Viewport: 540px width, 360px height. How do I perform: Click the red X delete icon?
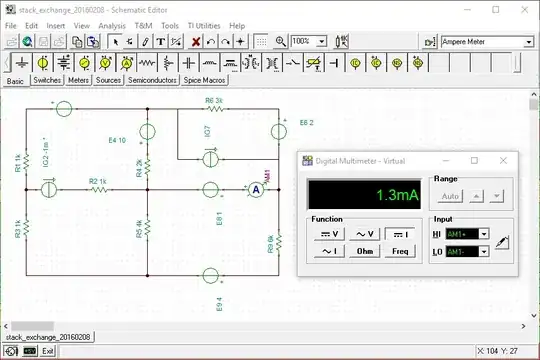pyautogui.click(x=196, y=42)
